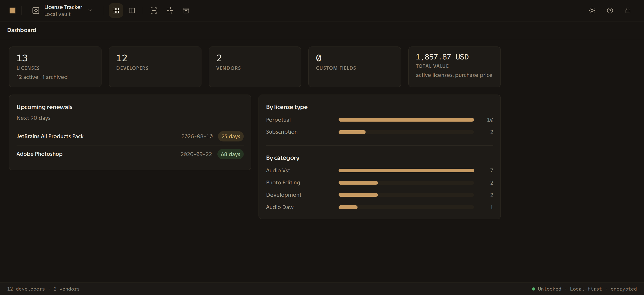Open the archive box icon
This screenshot has height=295, width=644.
pos(186,11)
